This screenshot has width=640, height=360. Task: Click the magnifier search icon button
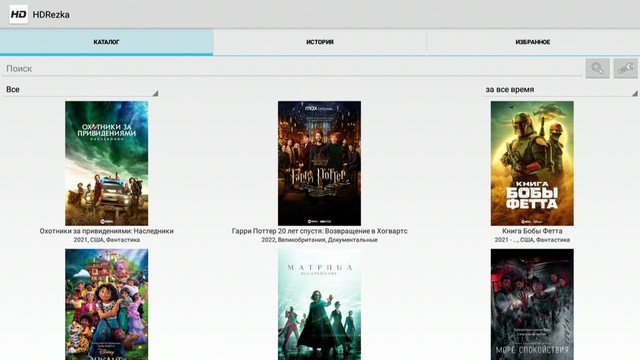click(x=598, y=68)
